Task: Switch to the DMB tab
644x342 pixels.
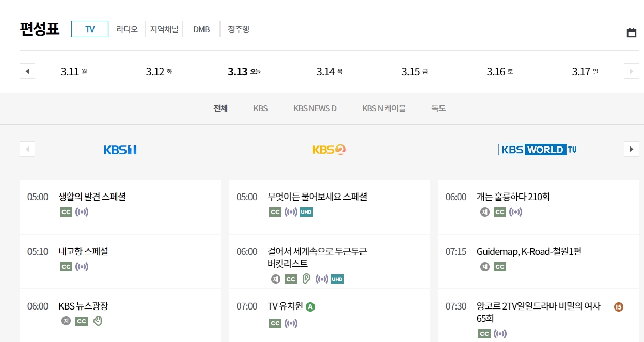Action: click(x=201, y=29)
